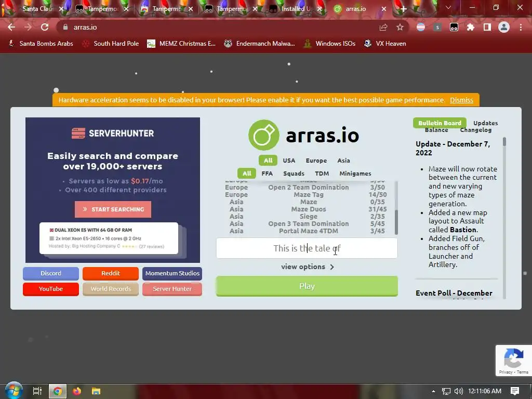
Task: Click START SEARCHING in the ServerHunter ad
Action: click(x=113, y=209)
